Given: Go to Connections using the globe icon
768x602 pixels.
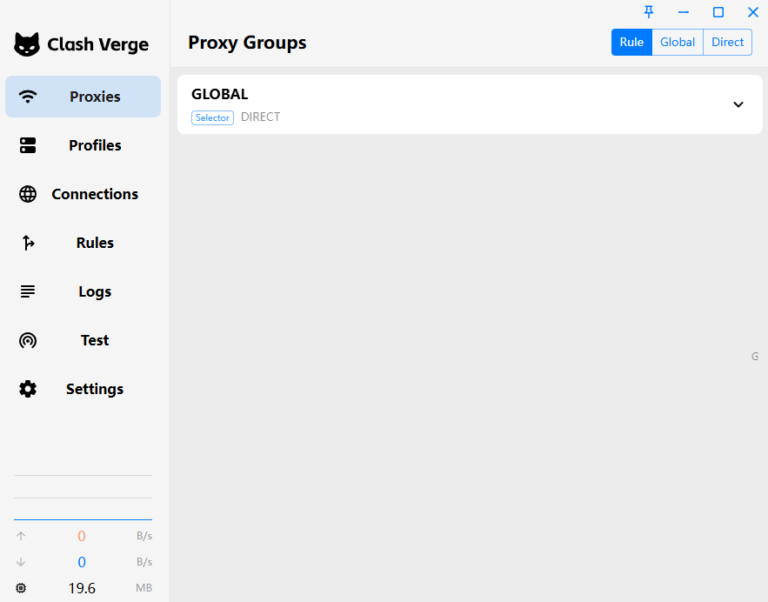Looking at the screenshot, I should [28, 194].
